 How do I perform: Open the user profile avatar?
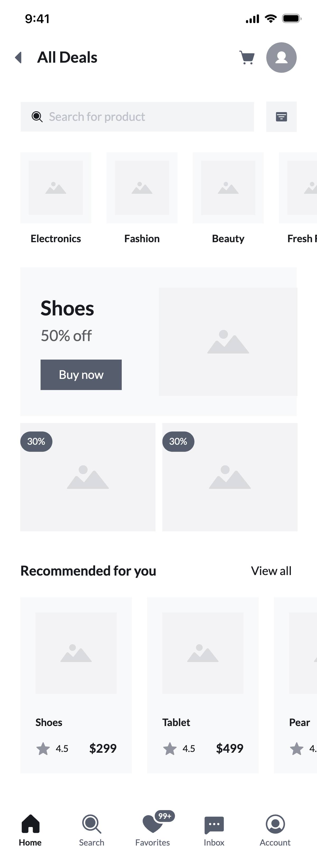coord(281,58)
